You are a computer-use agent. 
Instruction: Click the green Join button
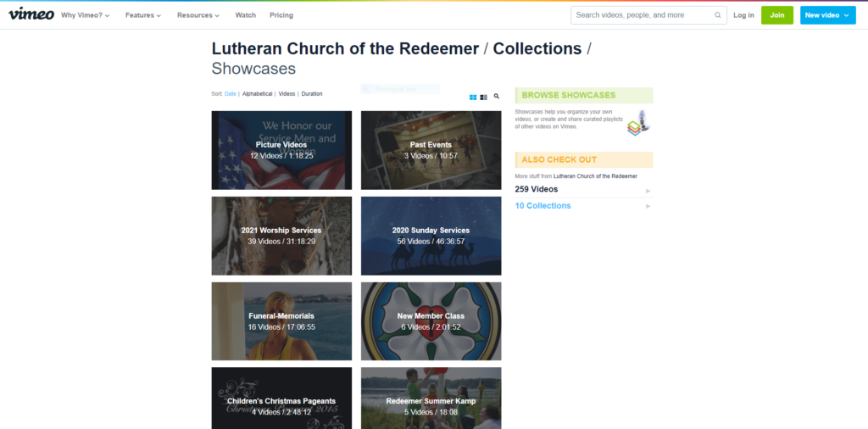click(x=776, y=15)
